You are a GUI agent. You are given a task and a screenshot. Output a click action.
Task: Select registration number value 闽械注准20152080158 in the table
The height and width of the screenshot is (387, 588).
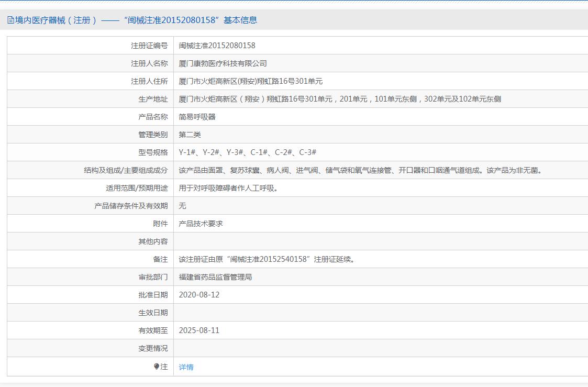(x=217, y=46)
